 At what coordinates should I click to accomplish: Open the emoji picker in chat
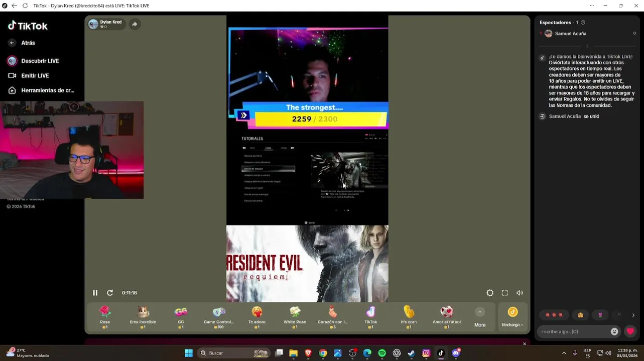pos(614,331)
